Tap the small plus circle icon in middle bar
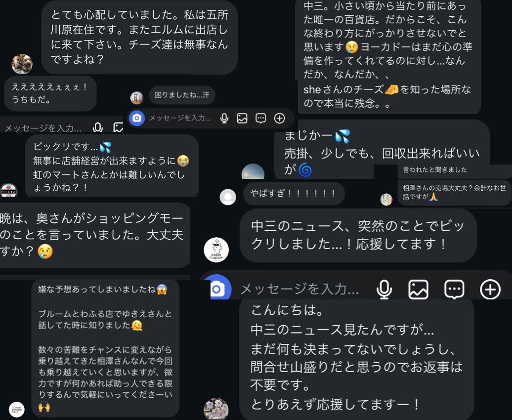This screenshot has width=512, height=420. click(280, 118)
